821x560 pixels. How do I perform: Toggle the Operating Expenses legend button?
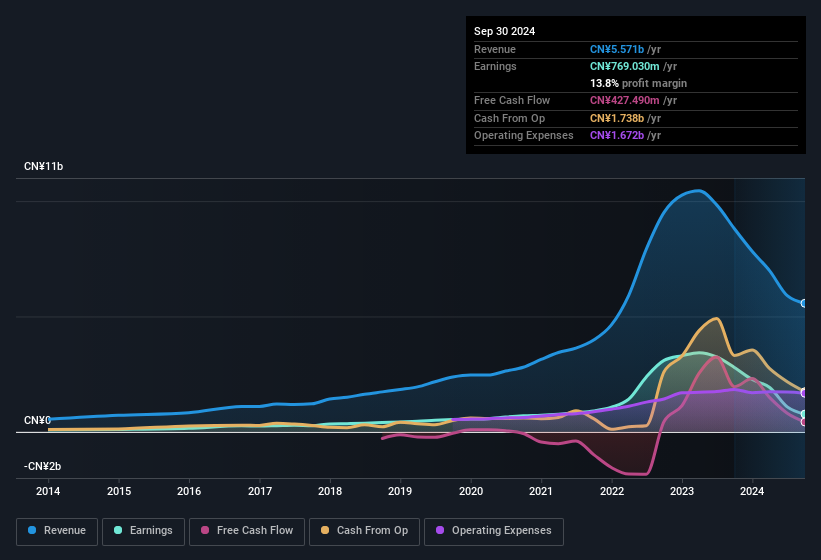coord(493,531)
